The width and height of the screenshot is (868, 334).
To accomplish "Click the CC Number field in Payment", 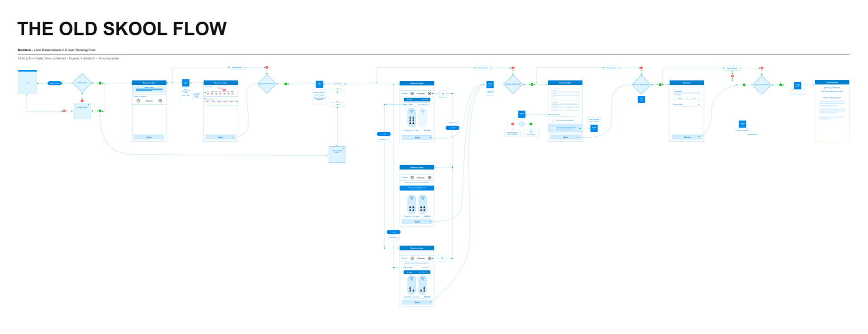I will pos(686,95).
